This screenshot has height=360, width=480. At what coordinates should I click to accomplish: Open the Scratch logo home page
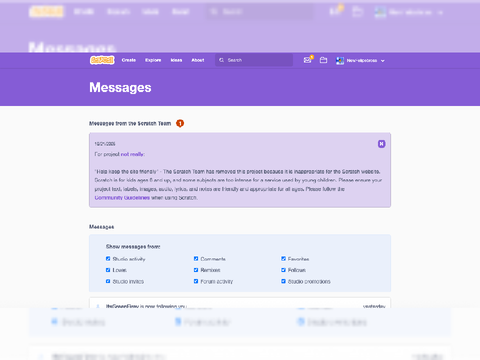point(102,60)
